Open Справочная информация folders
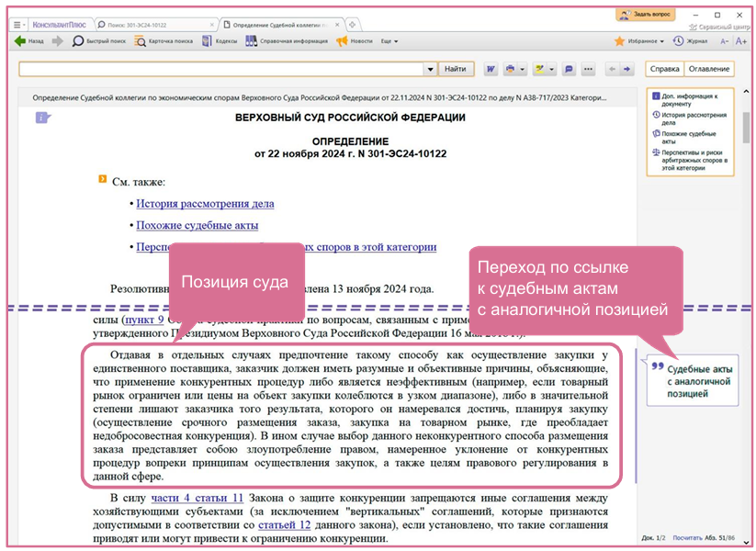Image resolution: width=756 pixels, height=551 pixels. [x=287, y=41]
